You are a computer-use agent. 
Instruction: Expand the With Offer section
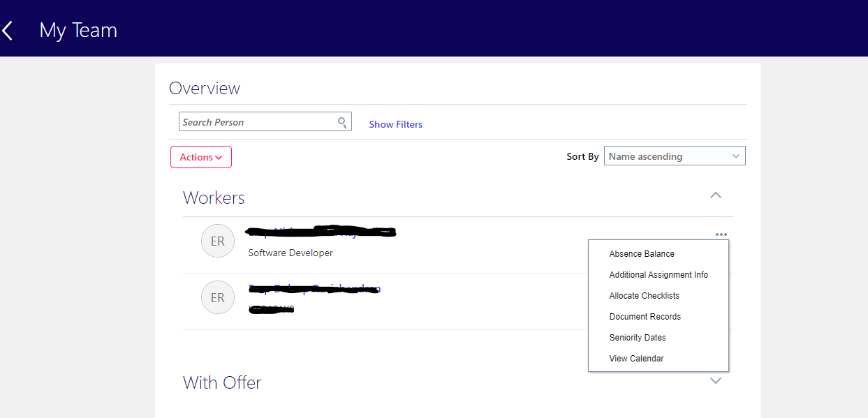coord(715,380)
